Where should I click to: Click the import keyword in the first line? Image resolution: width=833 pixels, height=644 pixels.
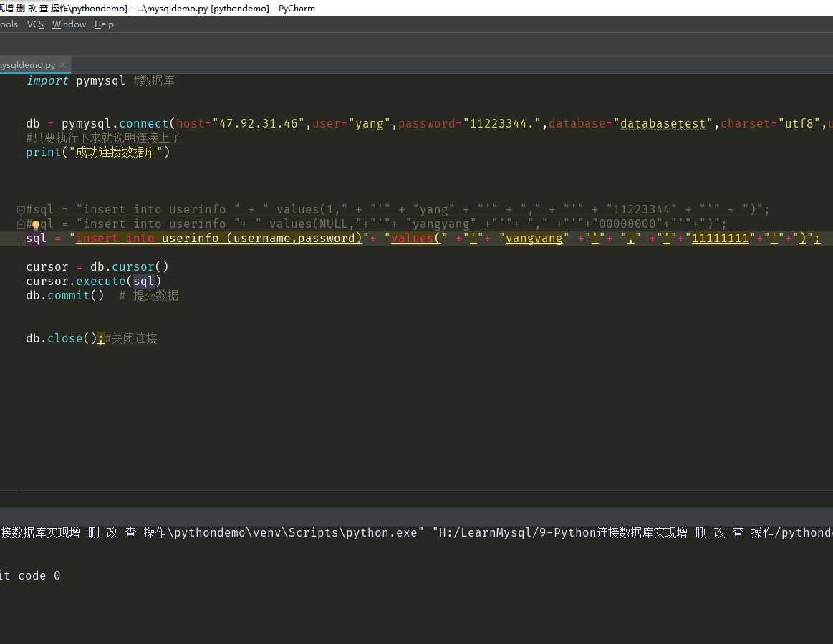click(x=47, y=81)
